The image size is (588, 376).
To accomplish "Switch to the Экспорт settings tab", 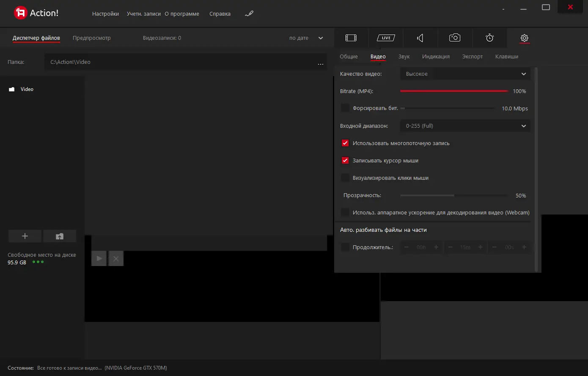I will tap(473, 57).
